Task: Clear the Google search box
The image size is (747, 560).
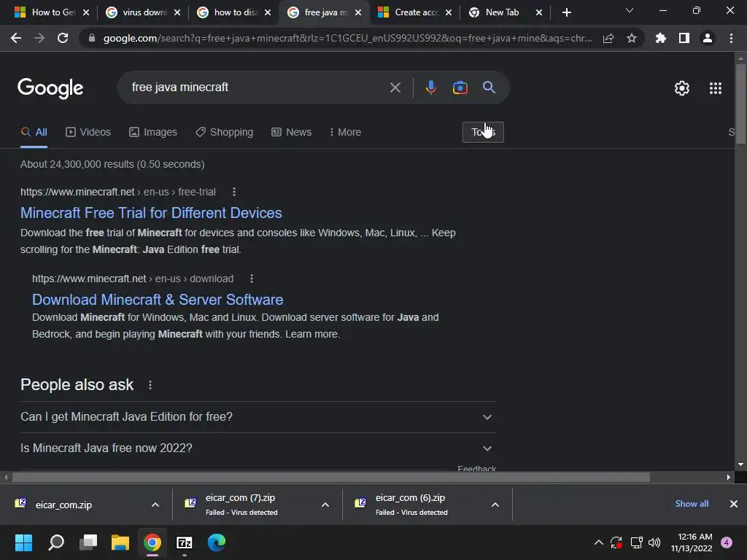Action: (x=395, y=87)
